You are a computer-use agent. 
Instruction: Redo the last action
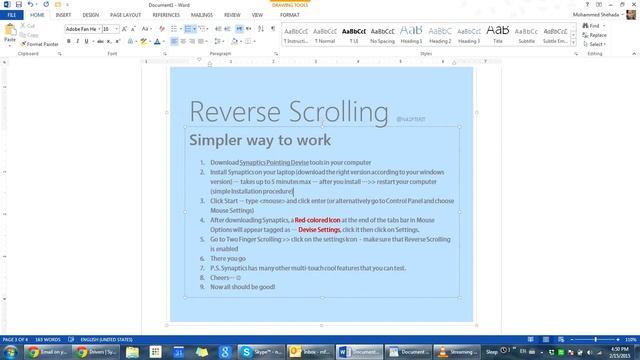coord(46,4)
